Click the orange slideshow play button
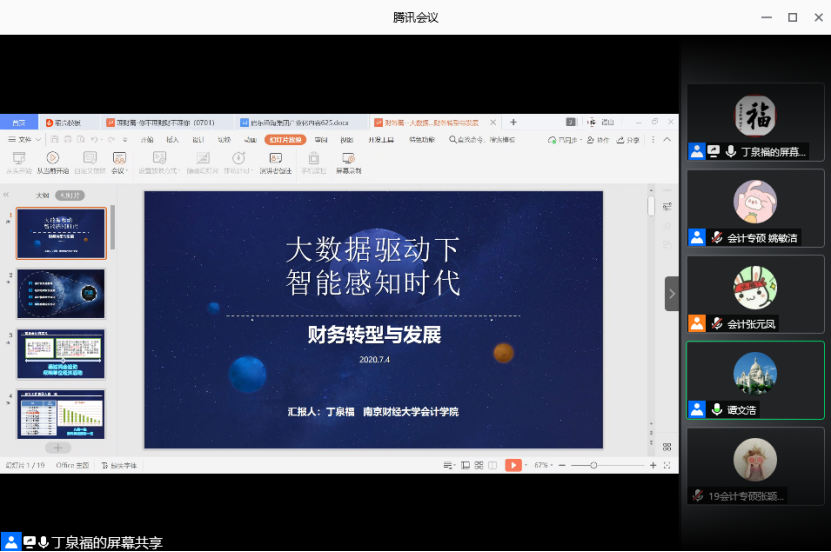 click(x=512, y=465)
